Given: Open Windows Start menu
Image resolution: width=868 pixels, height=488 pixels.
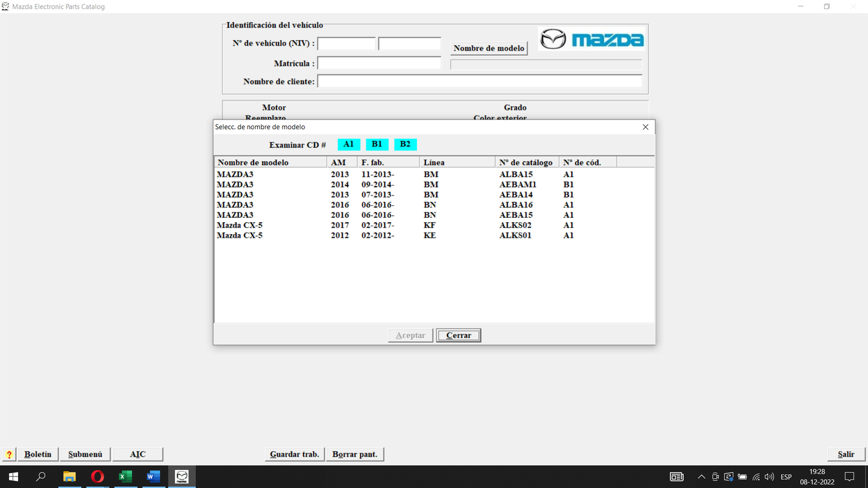Looking at the screenshot, I should [x=13, y=477].
